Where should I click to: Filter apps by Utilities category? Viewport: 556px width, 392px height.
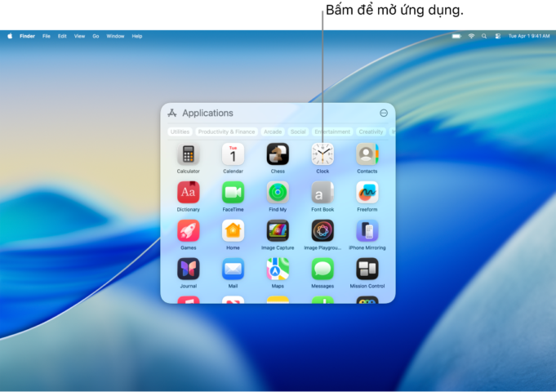pyautogui.click(x=180, y=131)
